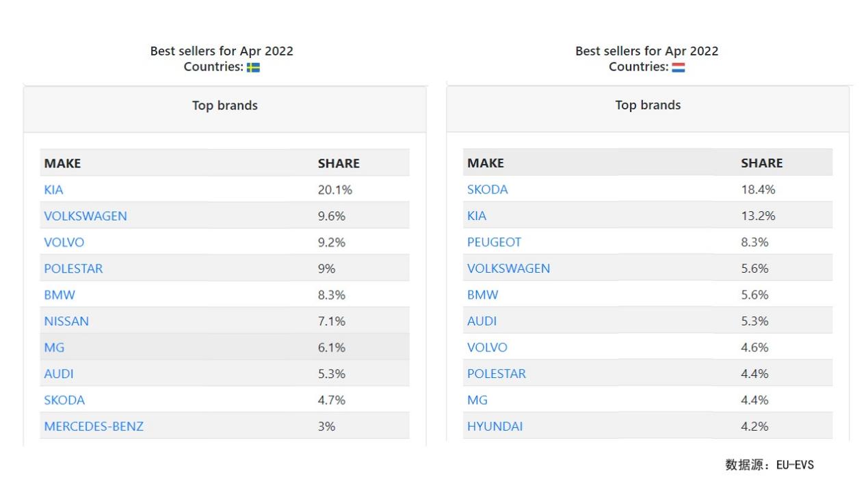Click the Netherlands flag icon
Image resolution: width=868 pixels, height=486 pixels.
tap(679, 67)
